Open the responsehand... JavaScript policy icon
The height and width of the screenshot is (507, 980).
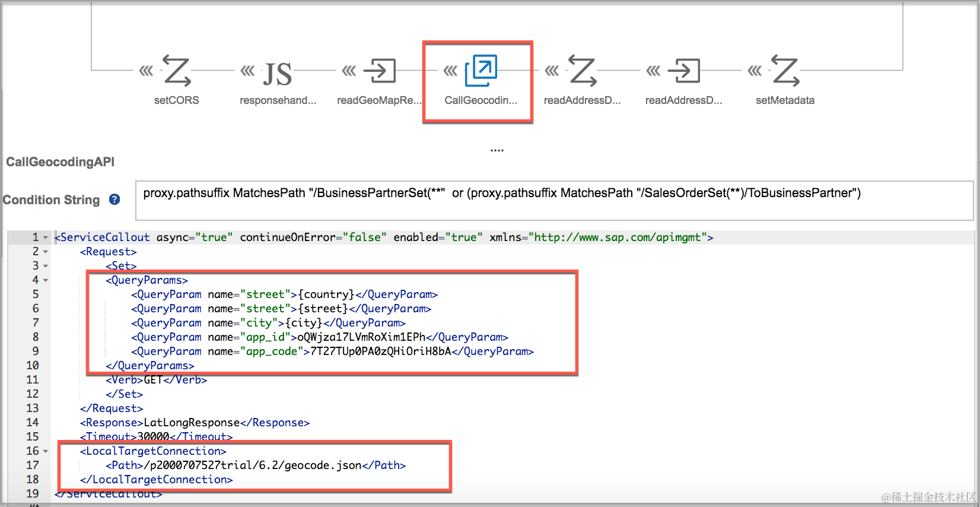[278, 74]
